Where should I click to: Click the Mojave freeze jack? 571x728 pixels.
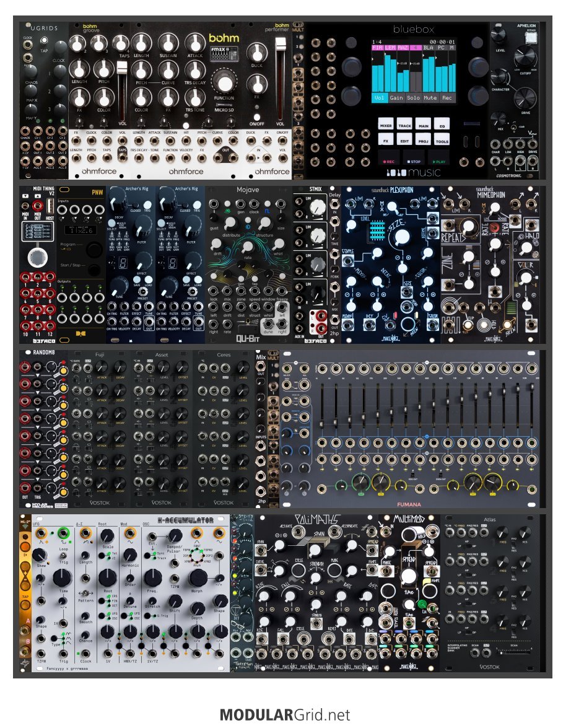pyautogui.click(x=282, y=291)
